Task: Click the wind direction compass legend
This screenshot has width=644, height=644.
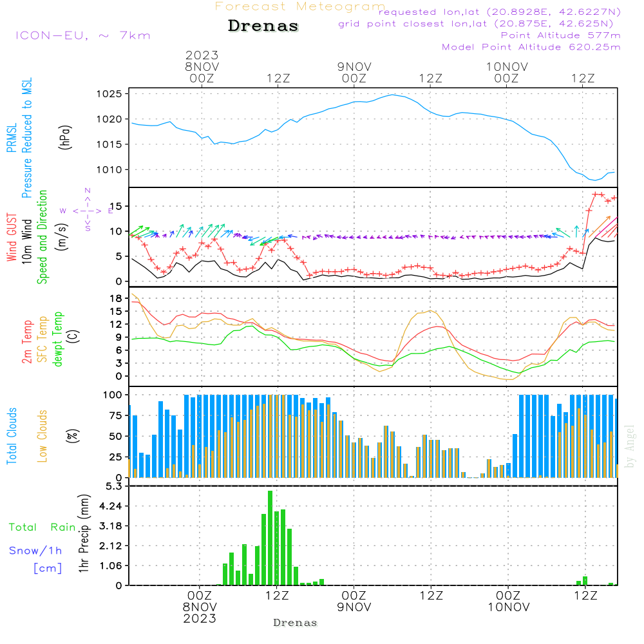Action: coord(88,211)
